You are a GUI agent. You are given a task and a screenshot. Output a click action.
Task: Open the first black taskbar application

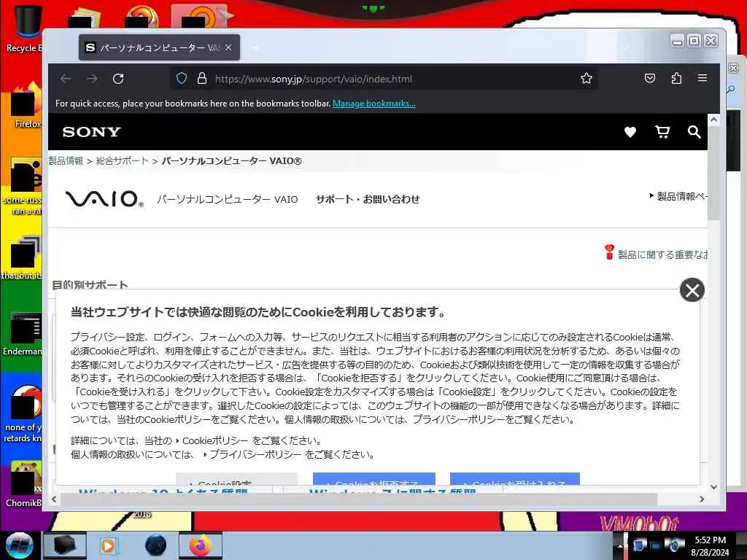coord(64,545)
